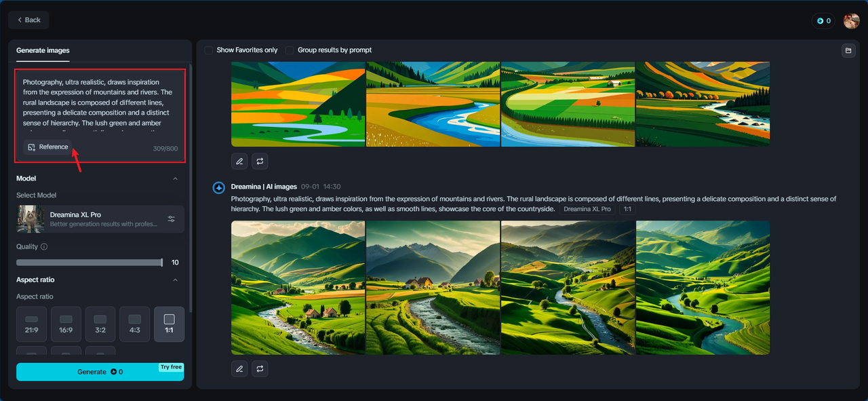Click the lower result prompt description text
Image resolution: width=868 pixels, height=401 pixels.
coord(534,204)
